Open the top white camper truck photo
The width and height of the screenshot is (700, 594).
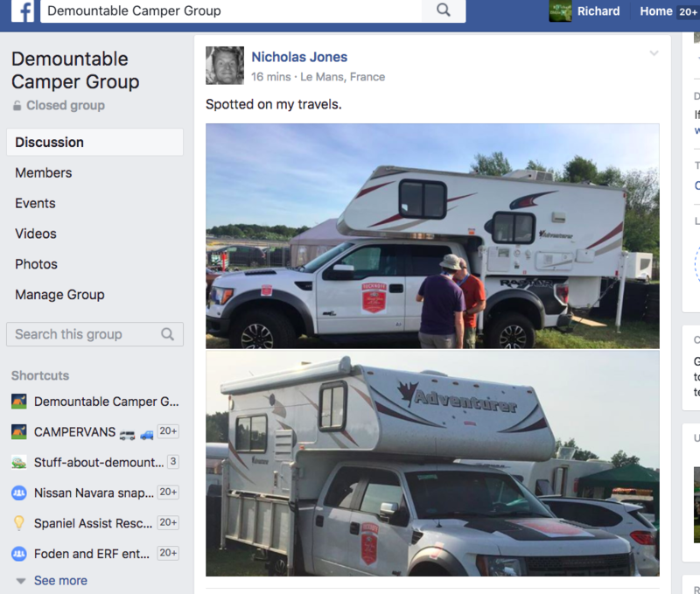coord(432,236)
